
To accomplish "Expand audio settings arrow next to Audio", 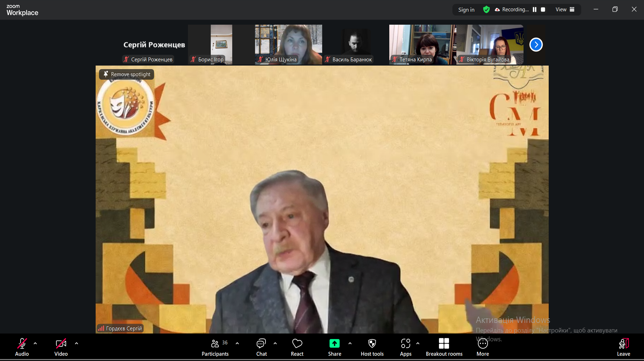I will tap(35, 343).
